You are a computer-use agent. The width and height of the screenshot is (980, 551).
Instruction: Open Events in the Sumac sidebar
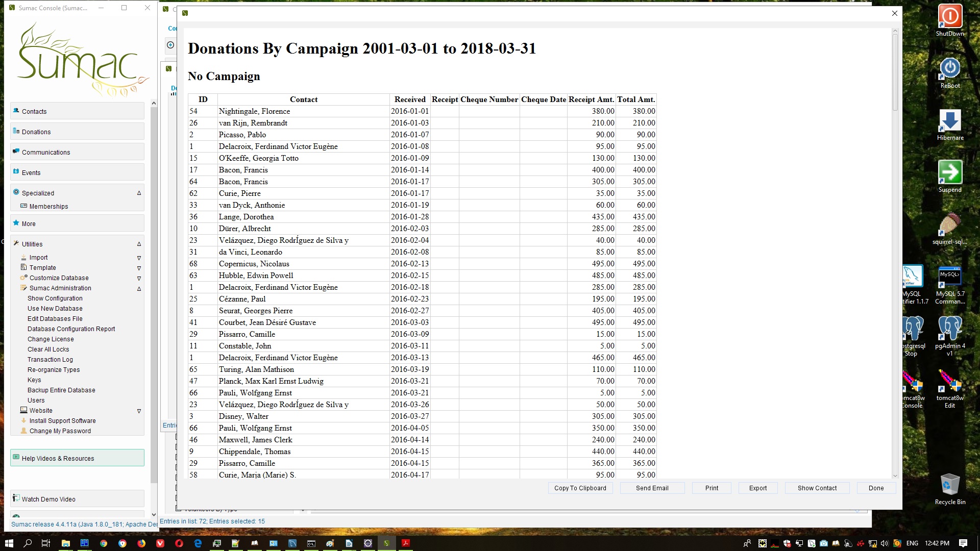[x=77, y=172]
